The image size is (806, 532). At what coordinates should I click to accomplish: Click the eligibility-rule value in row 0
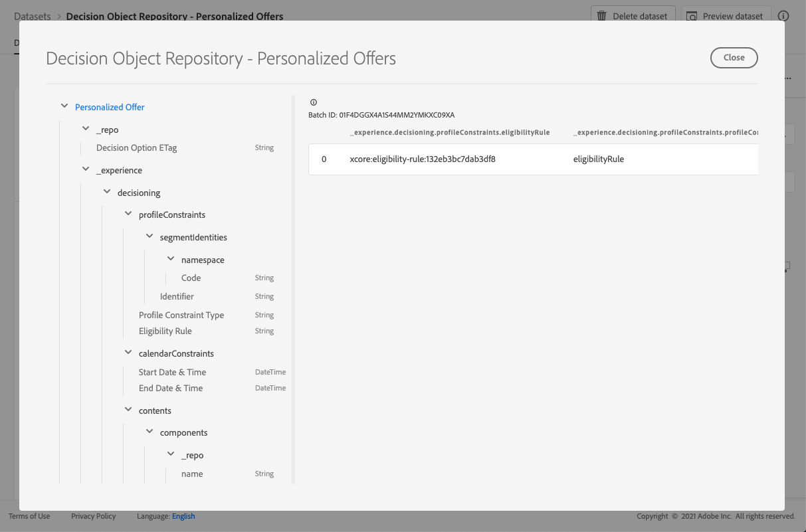click(x=423, y=159)
